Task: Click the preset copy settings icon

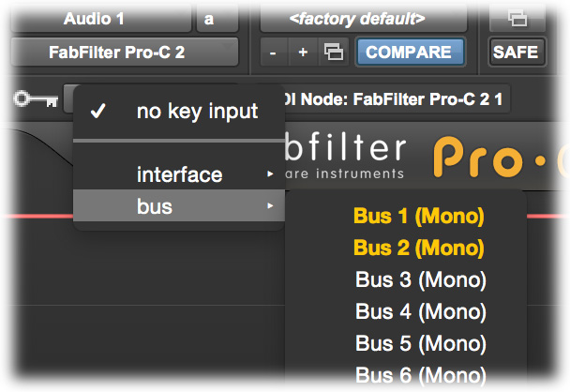Action: (x=334, y=52)
